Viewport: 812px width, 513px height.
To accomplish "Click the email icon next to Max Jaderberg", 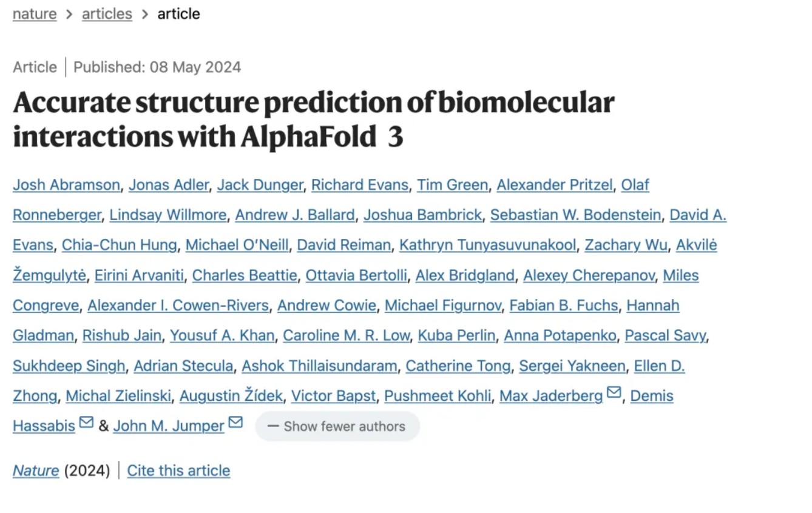I will [614, 393].
